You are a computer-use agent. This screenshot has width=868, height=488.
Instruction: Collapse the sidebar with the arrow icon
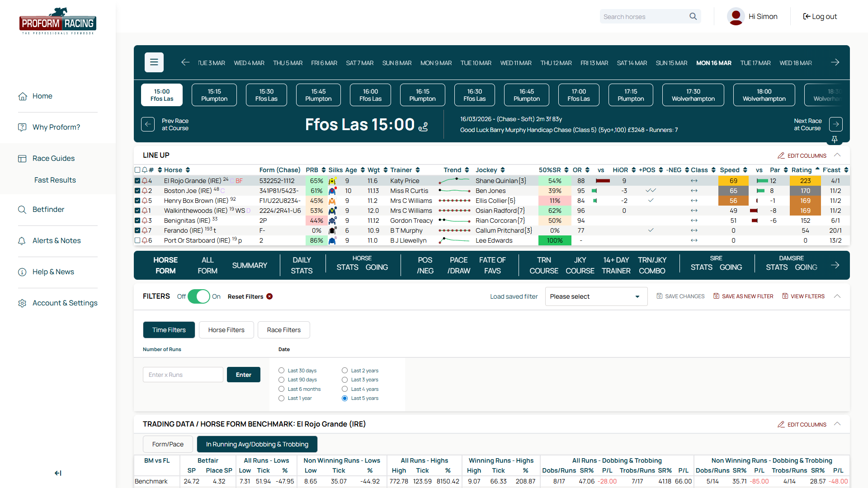[58, 473]
